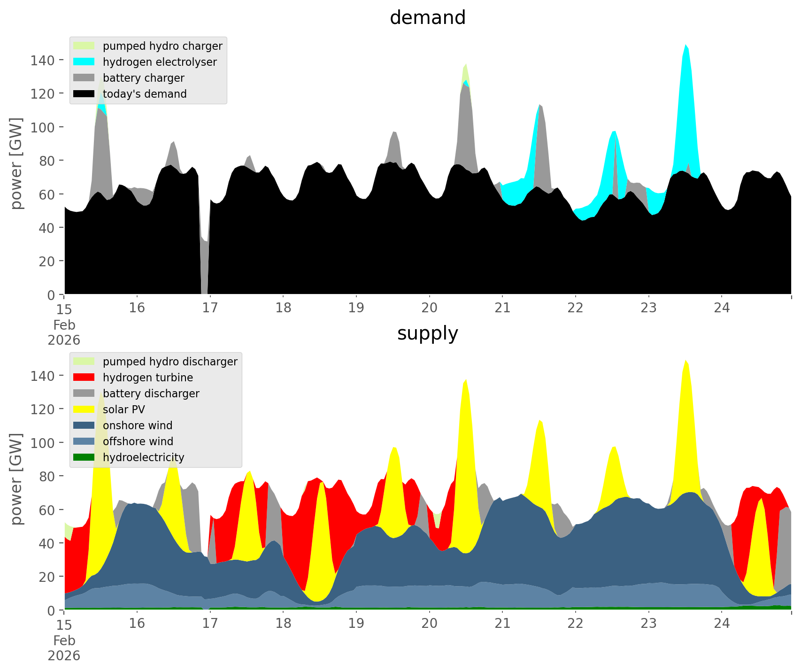Select the battery discharger legend label

[151, 394]
